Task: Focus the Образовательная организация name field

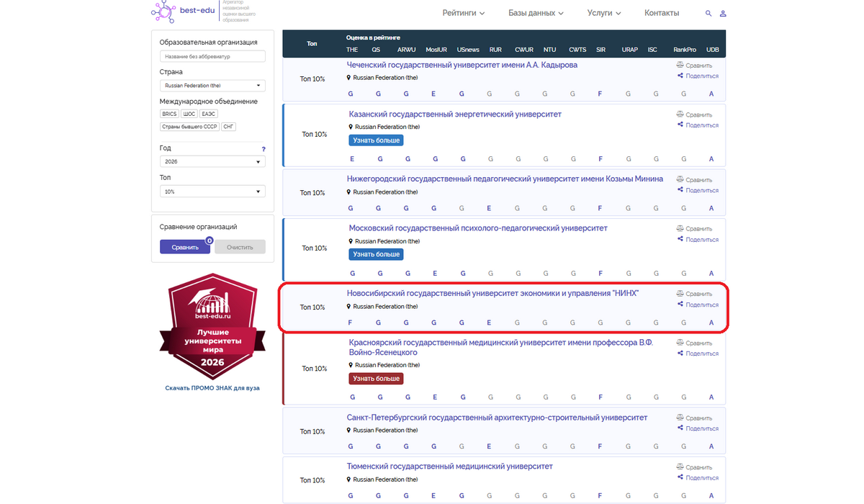Action: [212, 56]
